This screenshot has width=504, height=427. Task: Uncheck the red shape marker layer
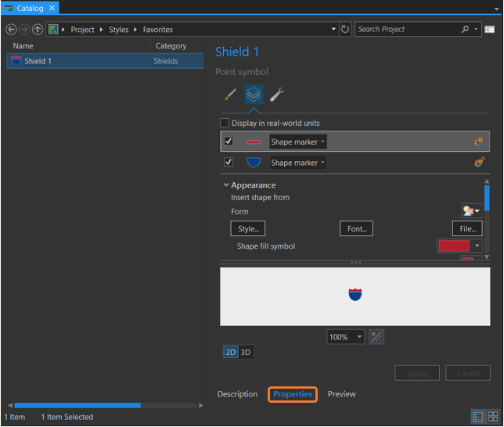tap(229, 141)
